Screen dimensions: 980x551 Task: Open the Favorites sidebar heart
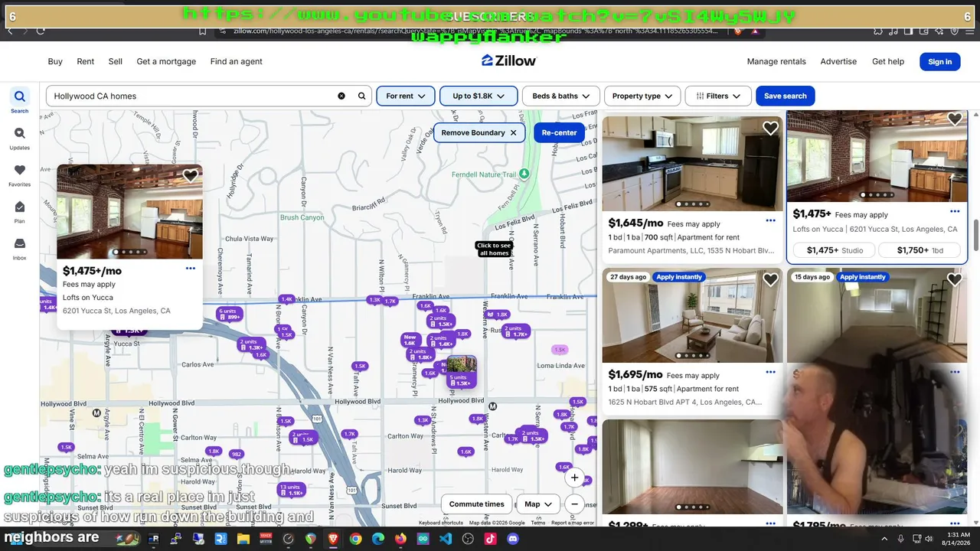(x=20, y=174)
